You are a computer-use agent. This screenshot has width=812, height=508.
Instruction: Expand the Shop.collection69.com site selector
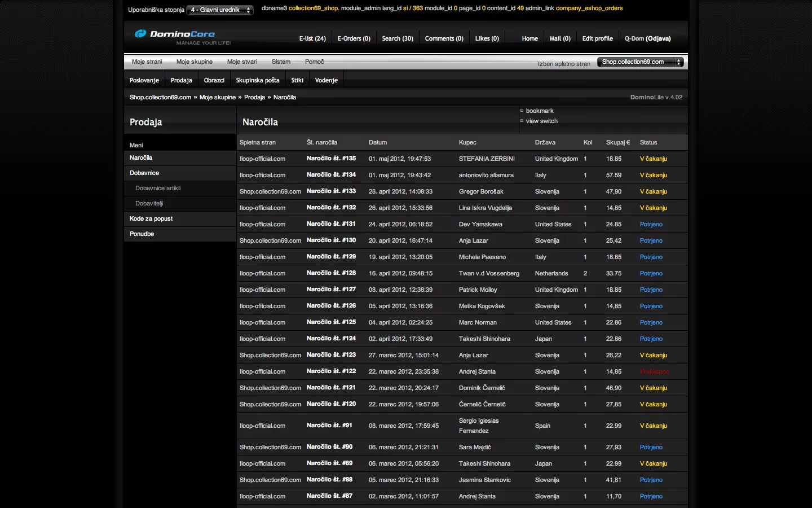tap(640, 62)
